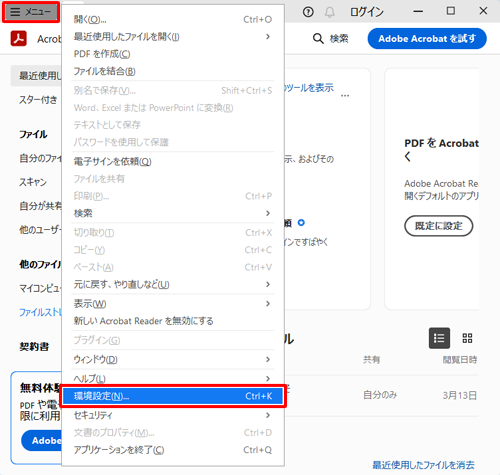Open スキャン in the sidebar
The width and height of the screenshot is (500, 475).
coord(33,182)
